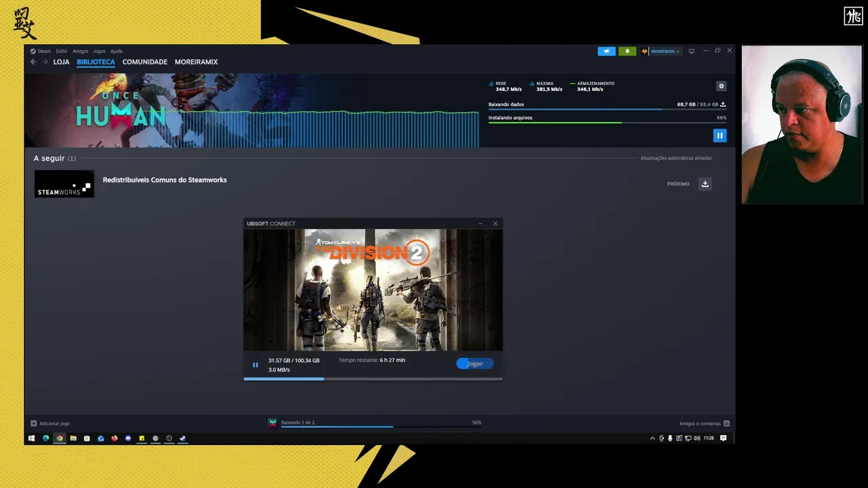Open the Exibir menu
868x488 pixels.
pyautogui.click(x=62, y=51)
